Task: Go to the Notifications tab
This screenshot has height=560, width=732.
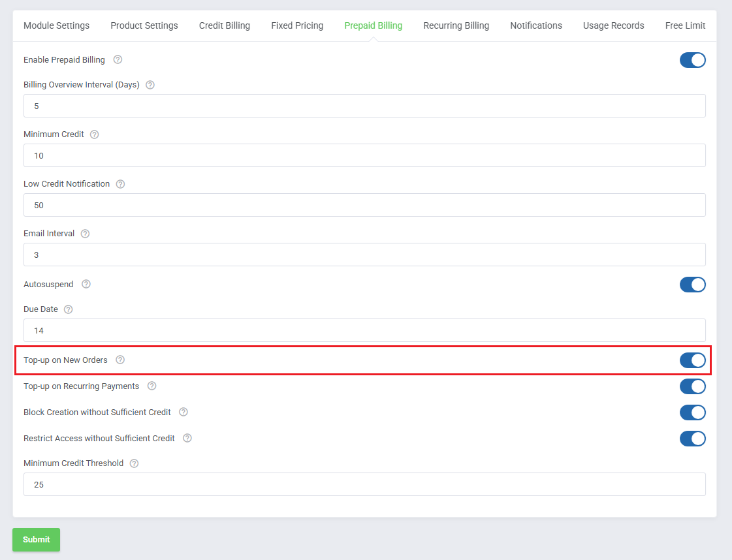Action: 535,25
